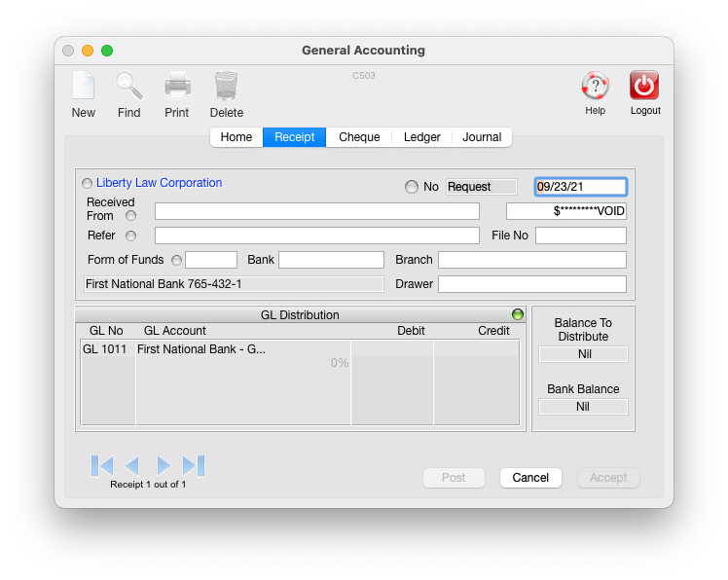728x580 pixels.
Task: Select the Refer radio button
Action: click(x=131, y=236)
